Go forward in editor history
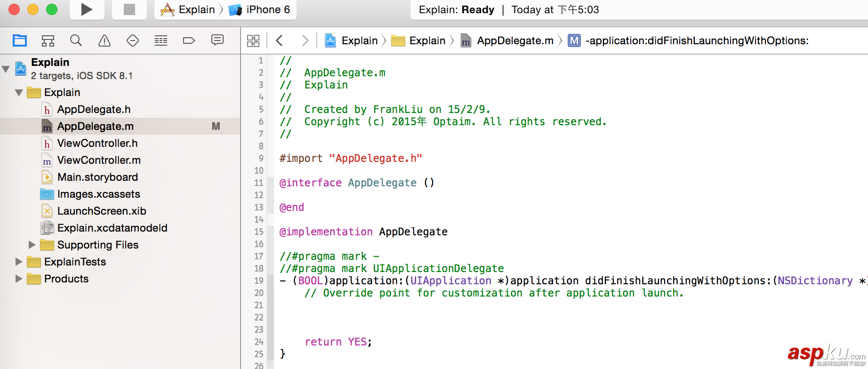Viewport: 868px width, 369px height. pos(305,41)
